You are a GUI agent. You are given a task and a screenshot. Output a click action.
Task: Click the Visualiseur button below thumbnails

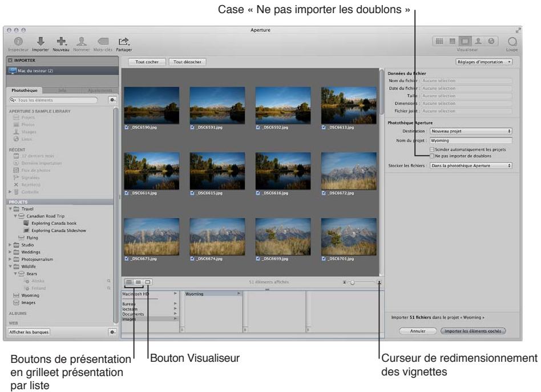click(148, 282)
